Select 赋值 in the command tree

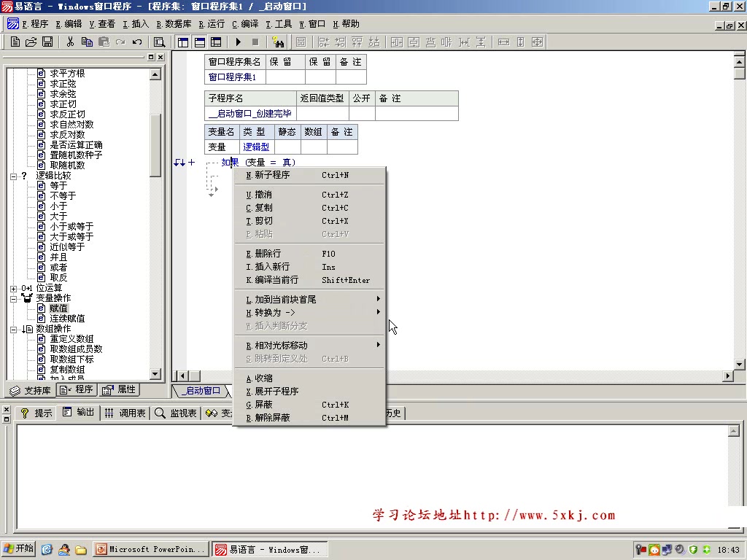pos(58,308)
